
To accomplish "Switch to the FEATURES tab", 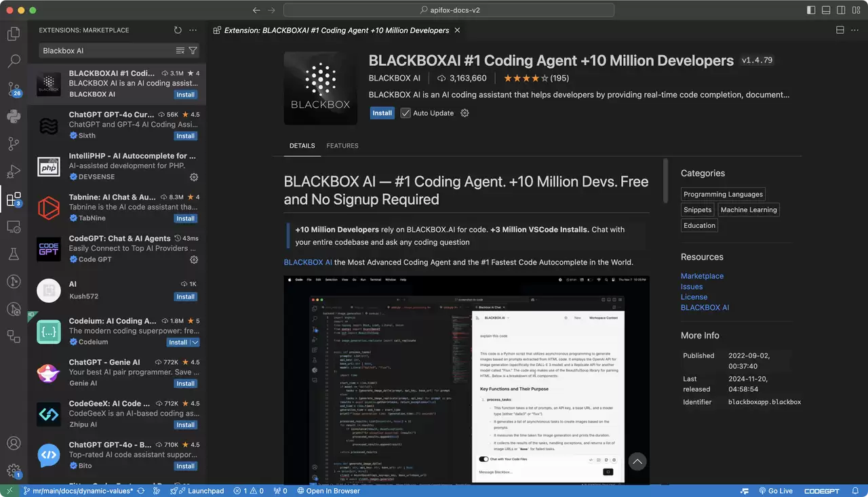I will point(342,146).
